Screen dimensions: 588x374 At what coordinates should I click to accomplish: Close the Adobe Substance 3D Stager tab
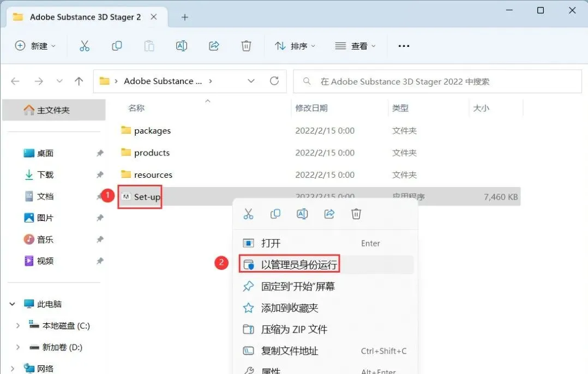coord(154,17)
